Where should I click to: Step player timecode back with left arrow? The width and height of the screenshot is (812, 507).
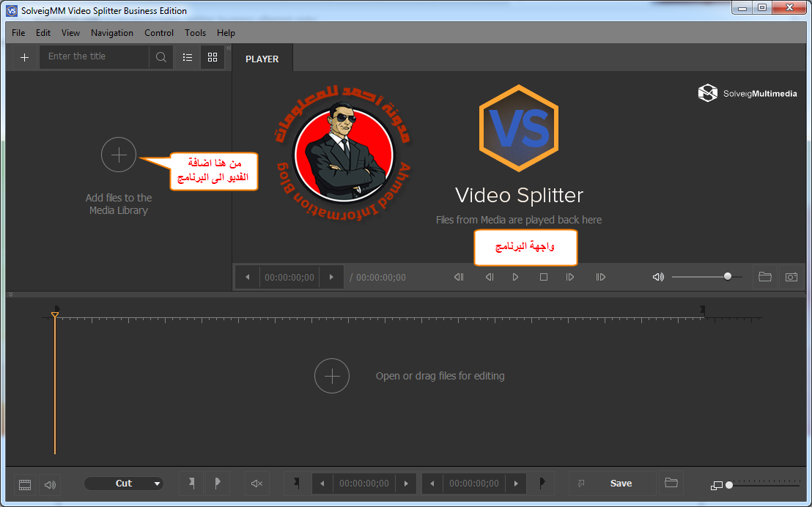[248, 277]
